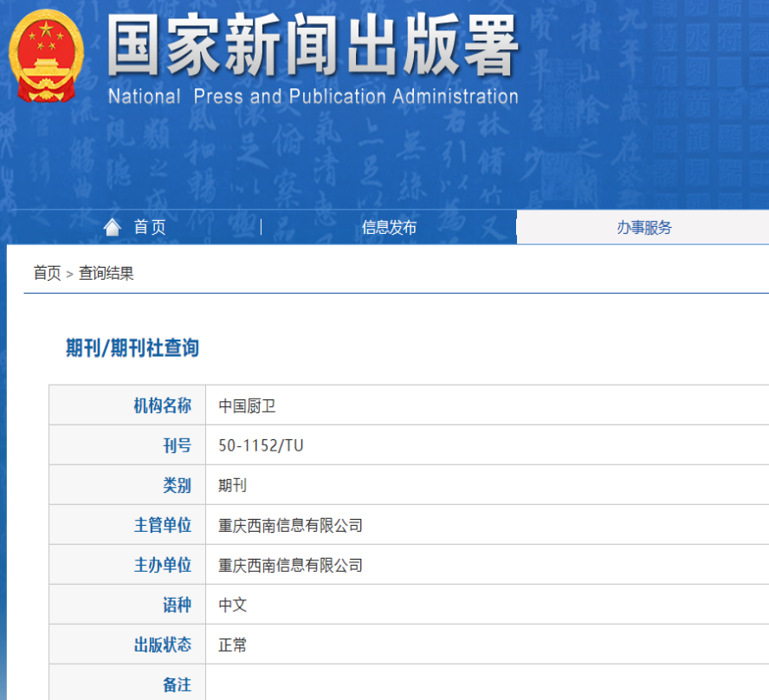Image resolution: width=769 pixels, height=700 pixels.
Task: Open the 信息发布 navigation tab
Action: 389,228
